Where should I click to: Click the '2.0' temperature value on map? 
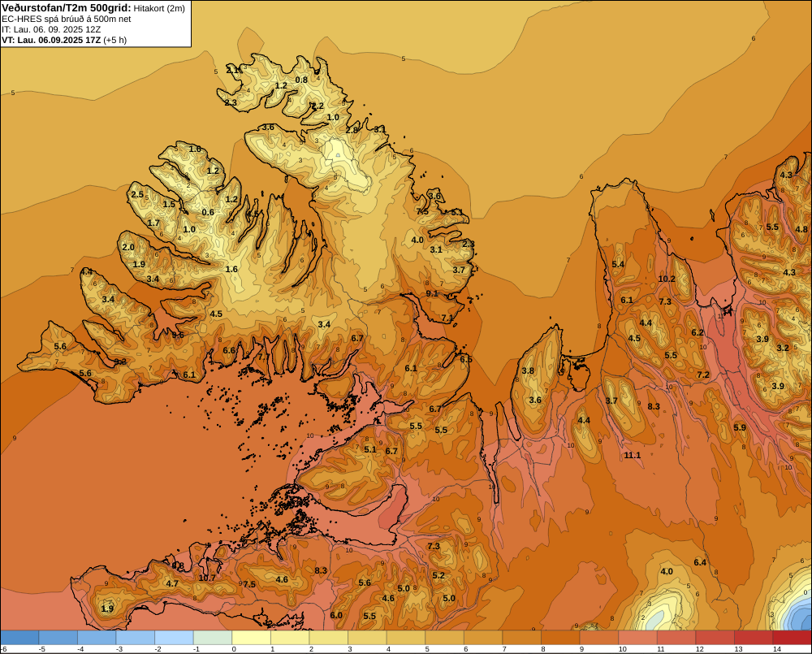(128, 247)
